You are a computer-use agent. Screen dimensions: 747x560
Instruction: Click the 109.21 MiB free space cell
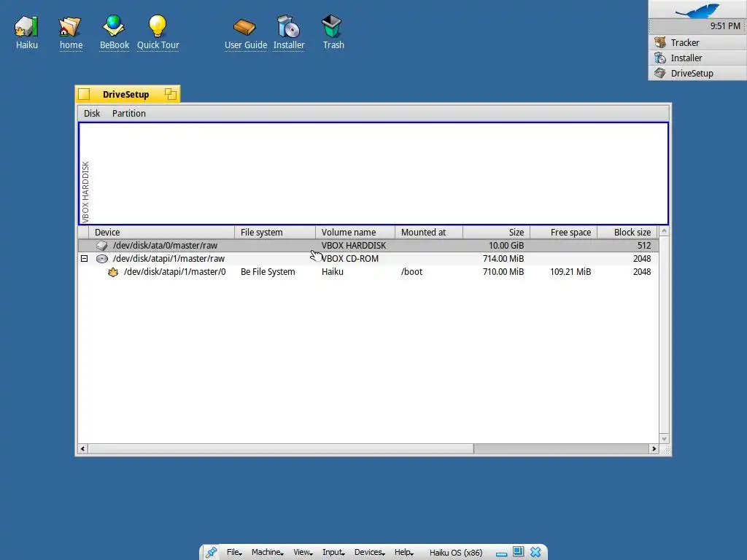pos(570,272)
